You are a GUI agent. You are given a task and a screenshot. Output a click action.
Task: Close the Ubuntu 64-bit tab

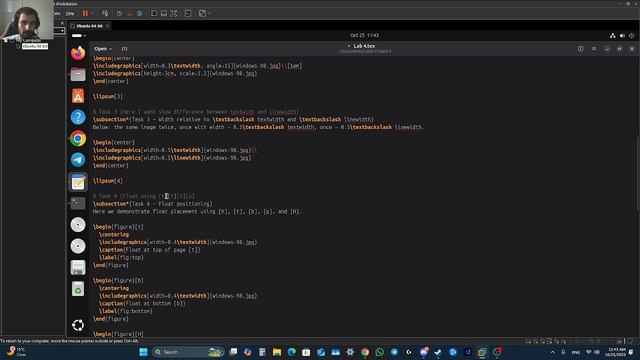(x=108, y=26)
